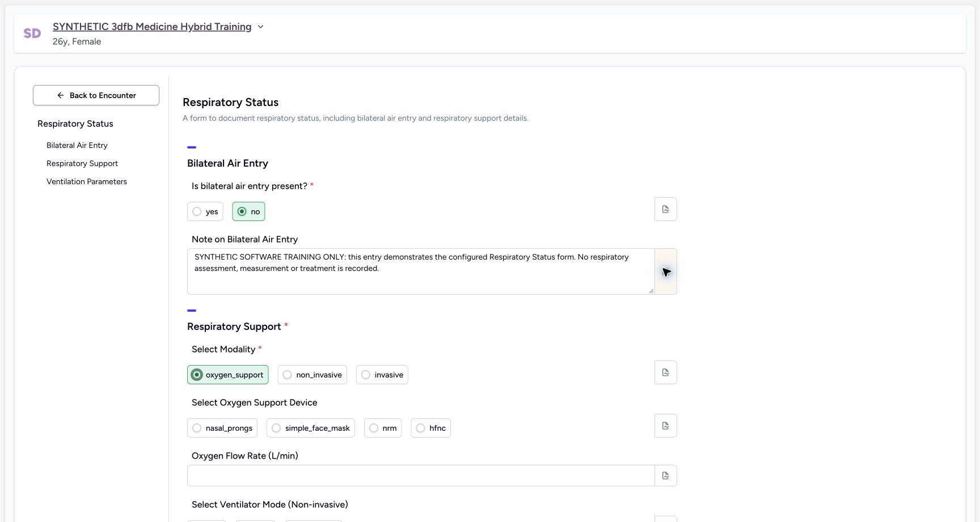
Task: Click the 'Select Oxygen Support Device' label
Action: pyautogui.click(x=255, y=402)
